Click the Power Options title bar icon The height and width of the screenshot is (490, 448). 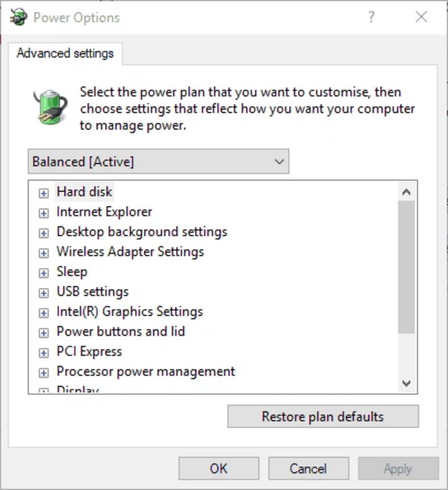[18, 17]
